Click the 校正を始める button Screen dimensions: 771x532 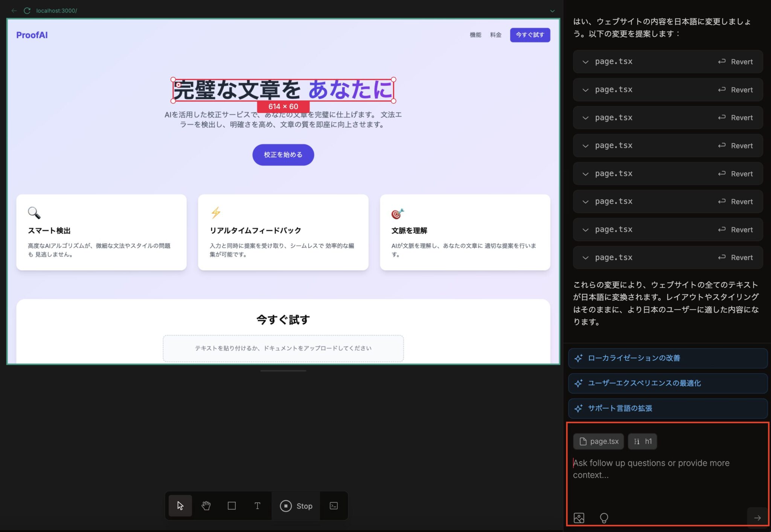point(283,154)
